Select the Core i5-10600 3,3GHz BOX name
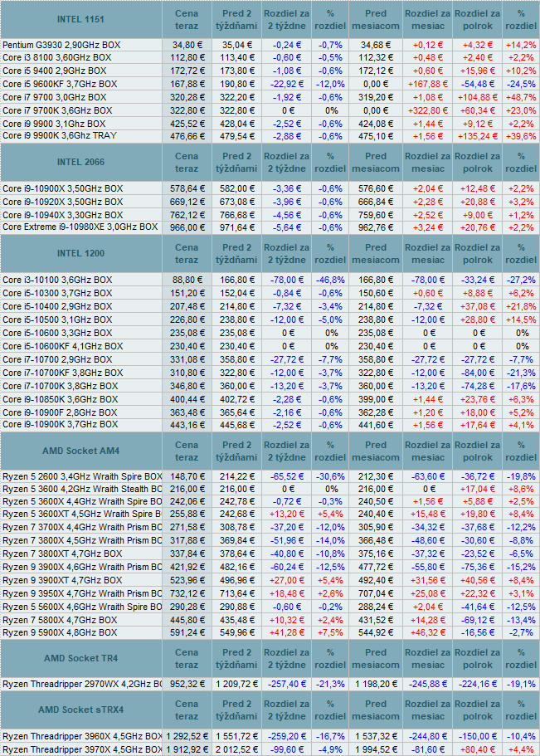 tap(57, 333)
